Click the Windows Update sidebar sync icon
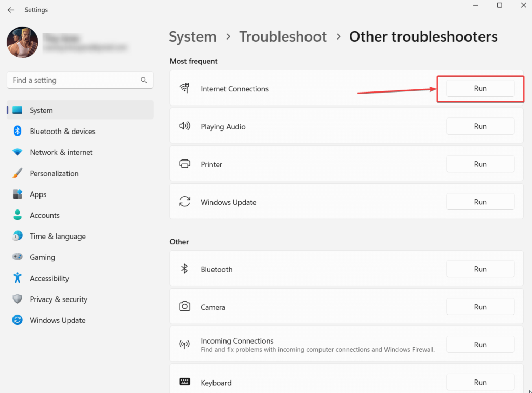This screenshot has width=532, height=393. tap(17, 320)
